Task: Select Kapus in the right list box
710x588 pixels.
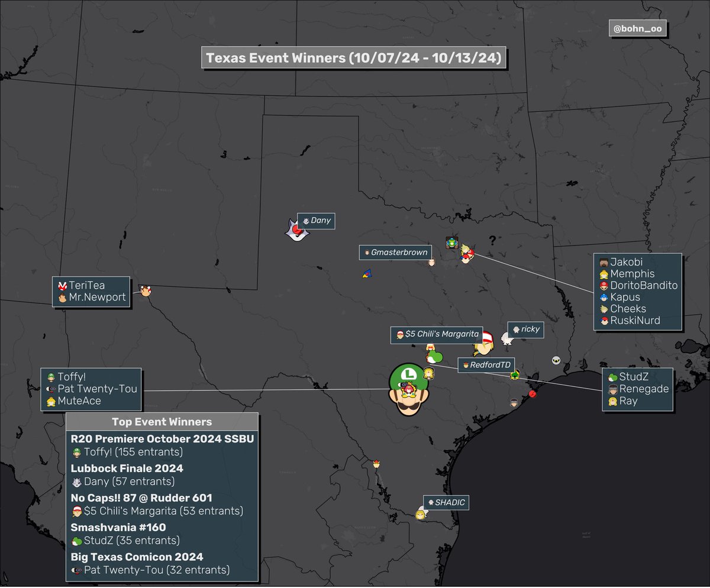Action: point(625,298)
